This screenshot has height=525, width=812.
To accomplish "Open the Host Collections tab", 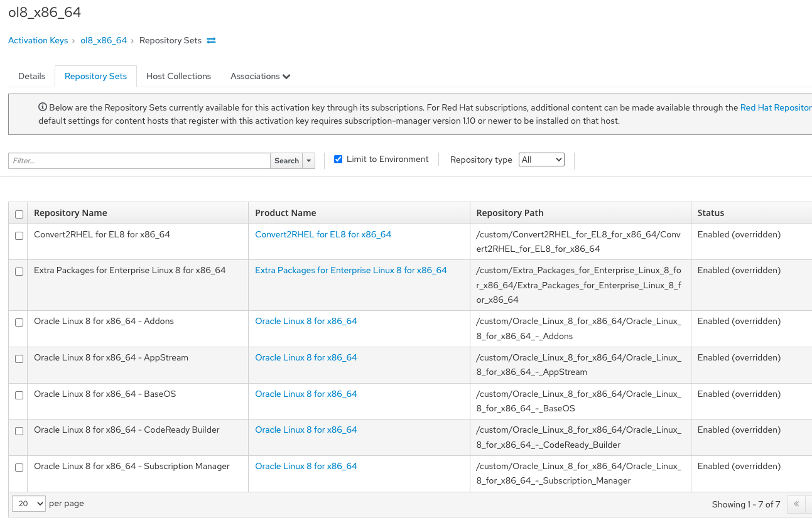I will (178, 76).
